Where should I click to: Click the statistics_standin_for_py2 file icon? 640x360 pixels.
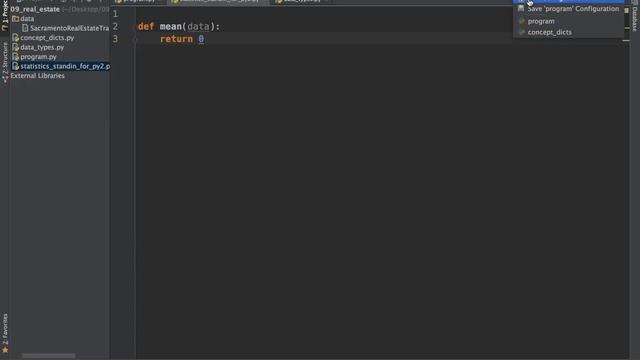[x=16, y=66]
